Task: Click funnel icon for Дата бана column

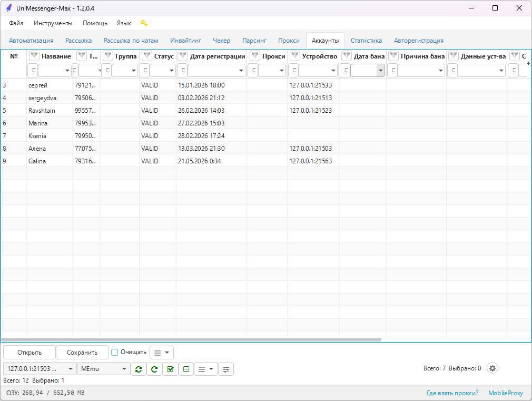Action: coord(347,56)
